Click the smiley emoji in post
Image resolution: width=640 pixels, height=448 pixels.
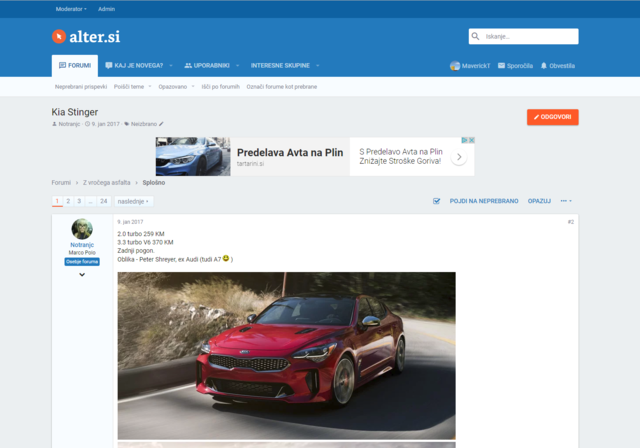[x=226, y=258]
